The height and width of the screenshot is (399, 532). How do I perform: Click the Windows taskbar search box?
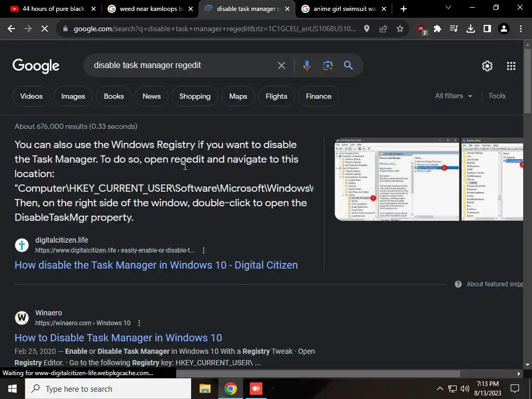(108, 389)
